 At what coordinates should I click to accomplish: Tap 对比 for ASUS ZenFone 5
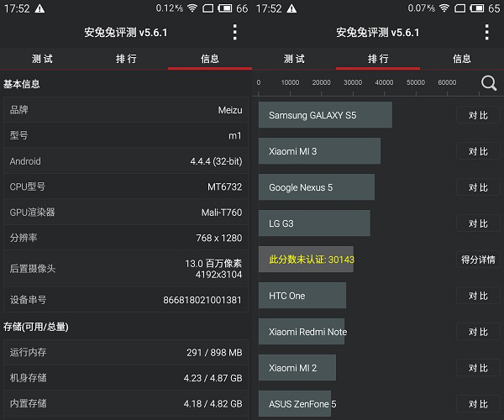(x=478, y=404)
